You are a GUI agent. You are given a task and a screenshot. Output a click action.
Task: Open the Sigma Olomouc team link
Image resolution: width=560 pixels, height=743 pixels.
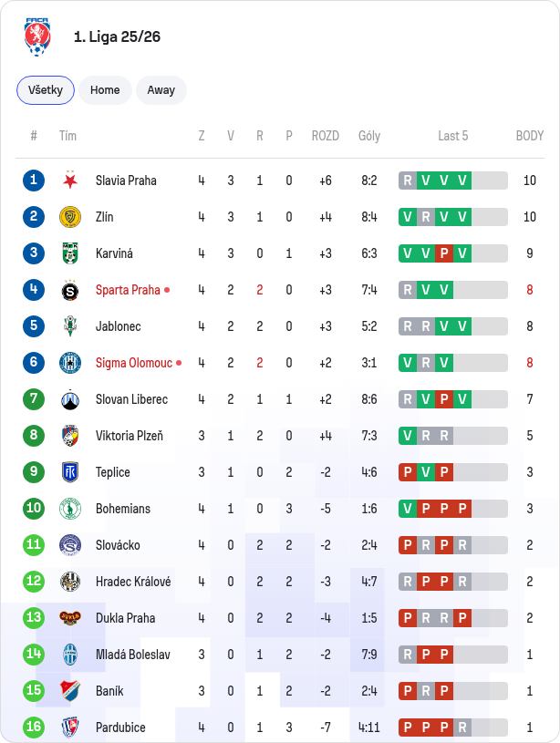click(134, 363)
